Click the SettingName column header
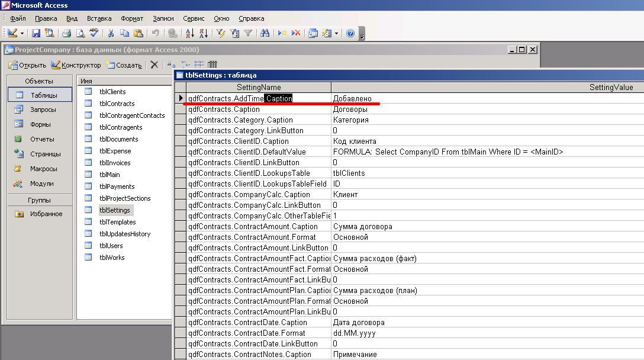The height and width of the screenshot is (360, 644). point(259,87)
